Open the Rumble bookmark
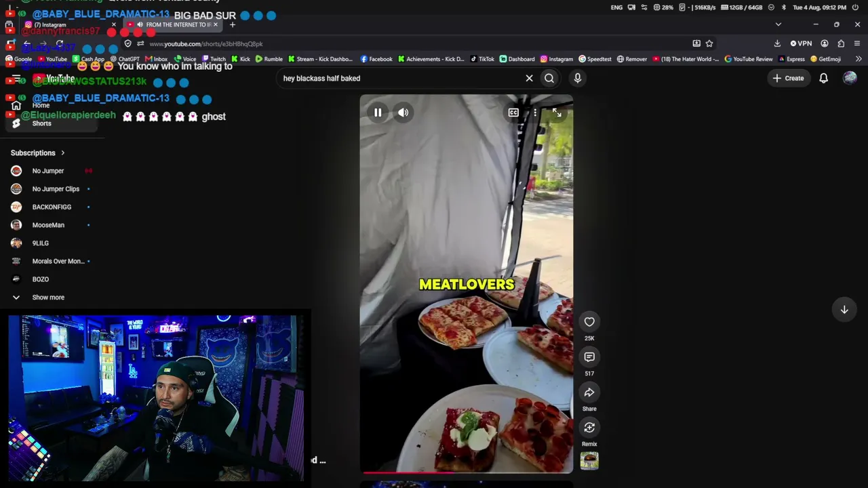 269,59
